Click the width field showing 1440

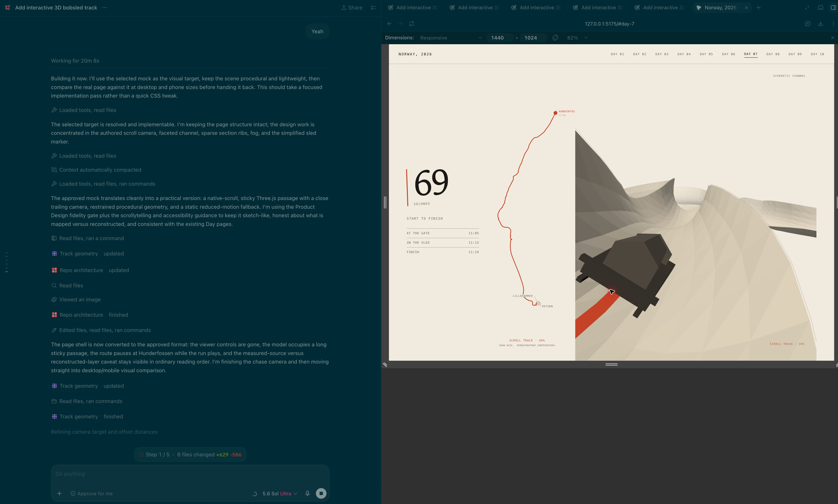point(500,38)
